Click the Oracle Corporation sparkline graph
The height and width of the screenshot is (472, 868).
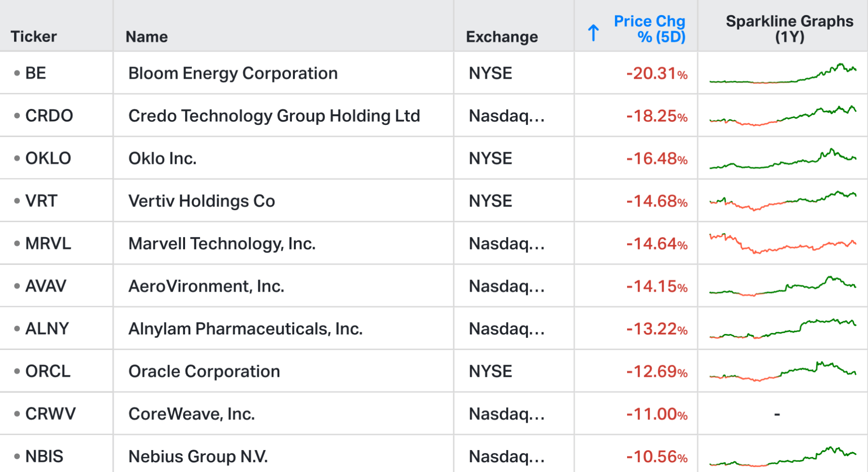(x=783, y=371)
